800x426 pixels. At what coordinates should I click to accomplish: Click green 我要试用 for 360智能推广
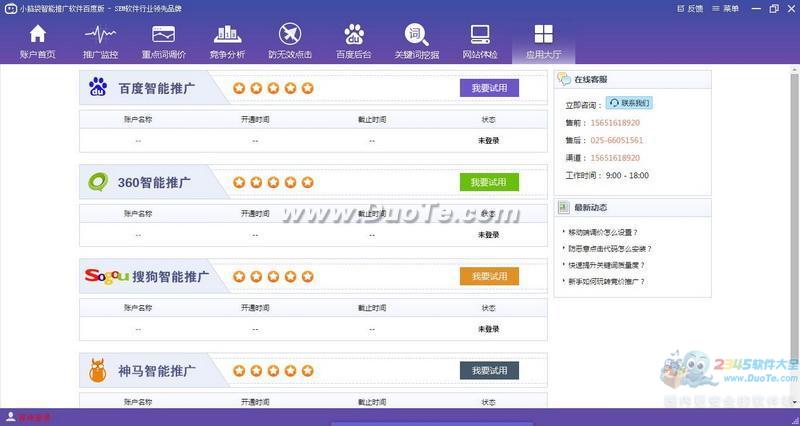(489, 182)
